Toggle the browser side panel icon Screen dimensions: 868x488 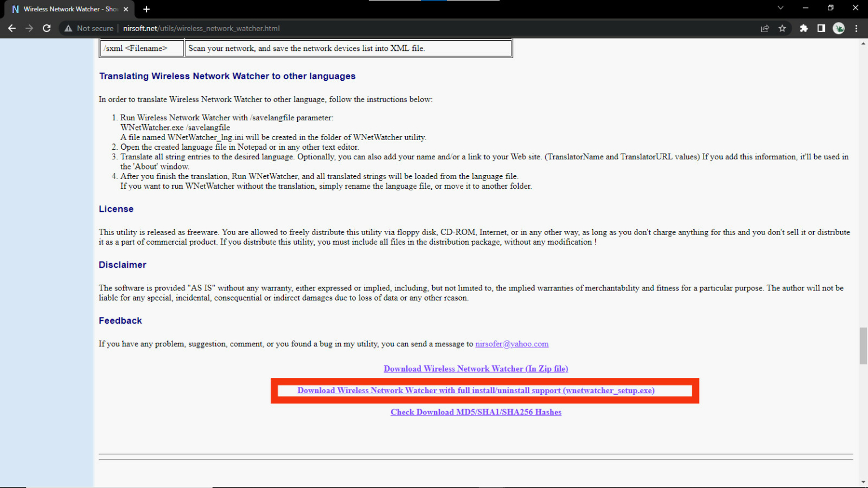[821, 28]
